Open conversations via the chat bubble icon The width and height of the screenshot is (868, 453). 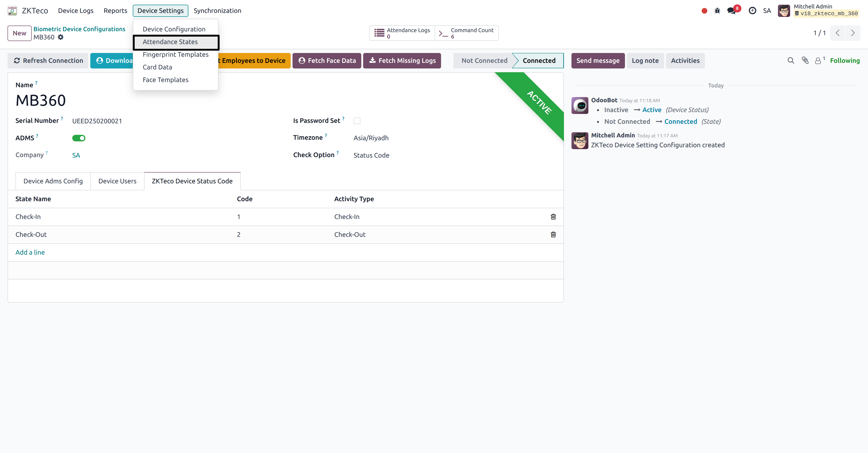point(731,11)
